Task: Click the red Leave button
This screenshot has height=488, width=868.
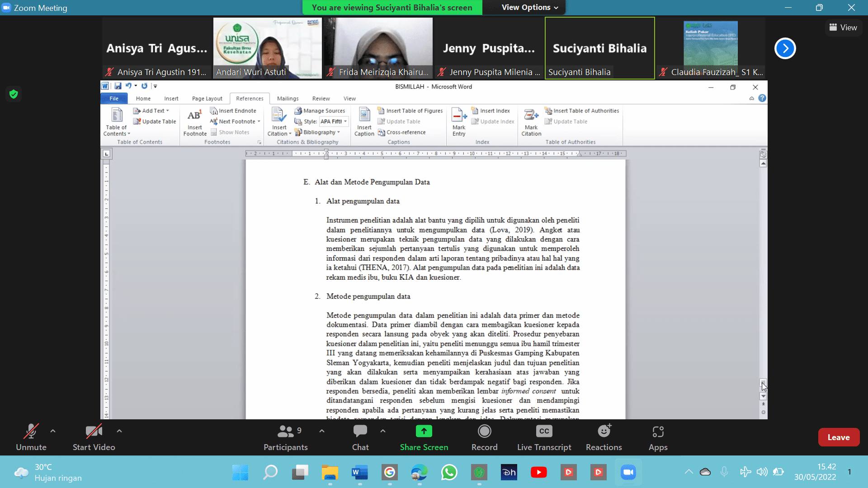Action: click(x=839, y=437)
